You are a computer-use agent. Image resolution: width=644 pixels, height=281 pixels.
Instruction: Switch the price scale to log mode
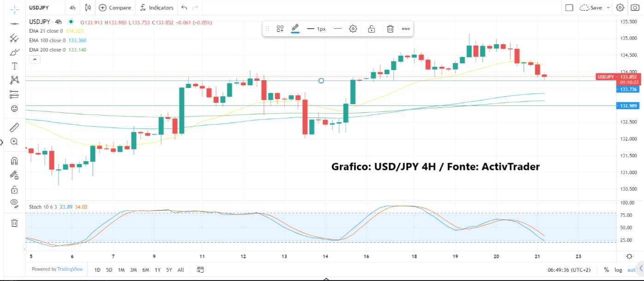pos(618,269)
